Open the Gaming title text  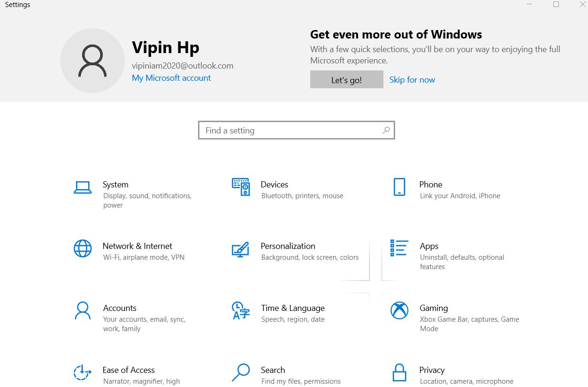click(x=434, y=308)
